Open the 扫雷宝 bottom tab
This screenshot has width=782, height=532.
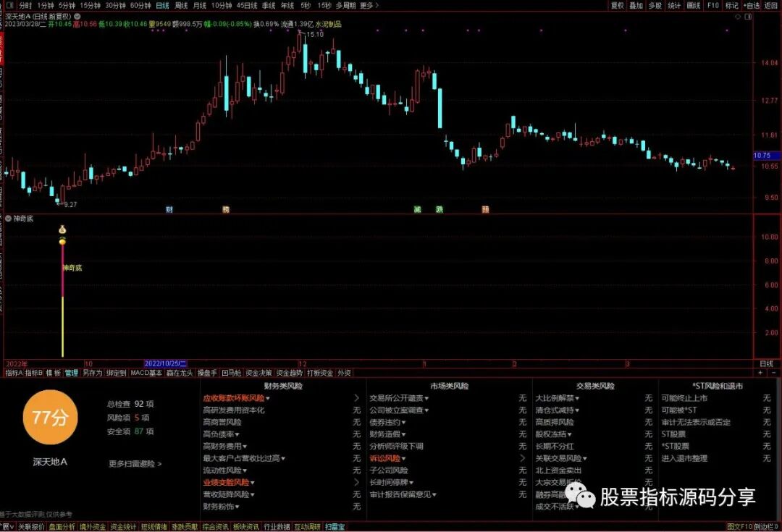pos(335,526)
